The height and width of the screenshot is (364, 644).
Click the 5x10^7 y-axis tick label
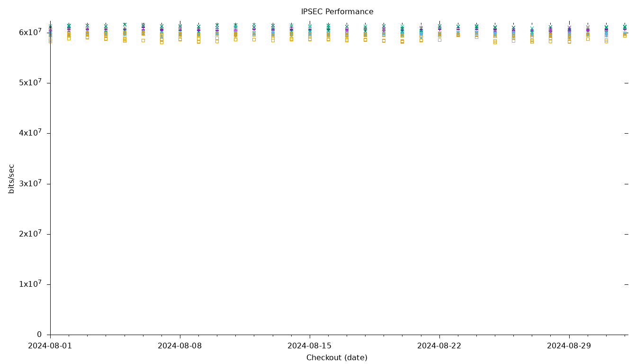tap(30, 82)
